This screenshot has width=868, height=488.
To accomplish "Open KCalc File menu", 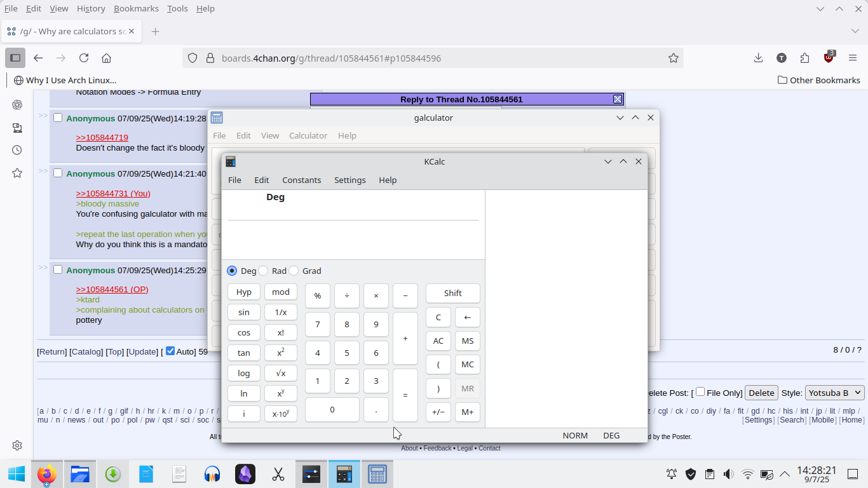I will [x=234, y=180].
